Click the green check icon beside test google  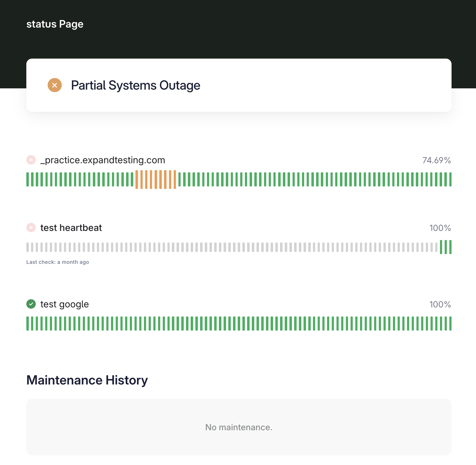coord(31,304)
